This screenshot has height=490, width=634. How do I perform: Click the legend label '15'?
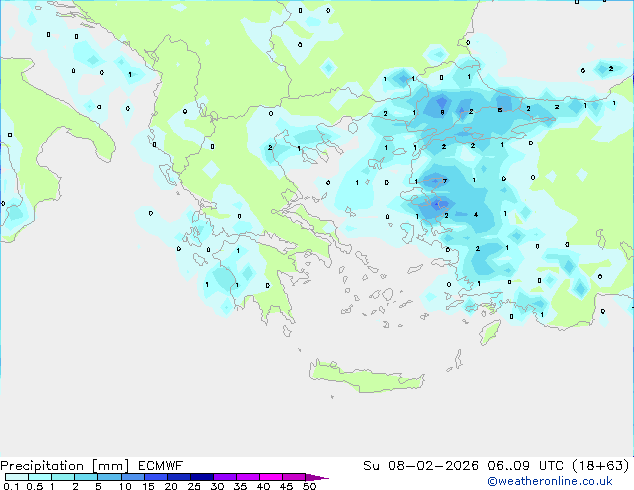click(148, 486)
